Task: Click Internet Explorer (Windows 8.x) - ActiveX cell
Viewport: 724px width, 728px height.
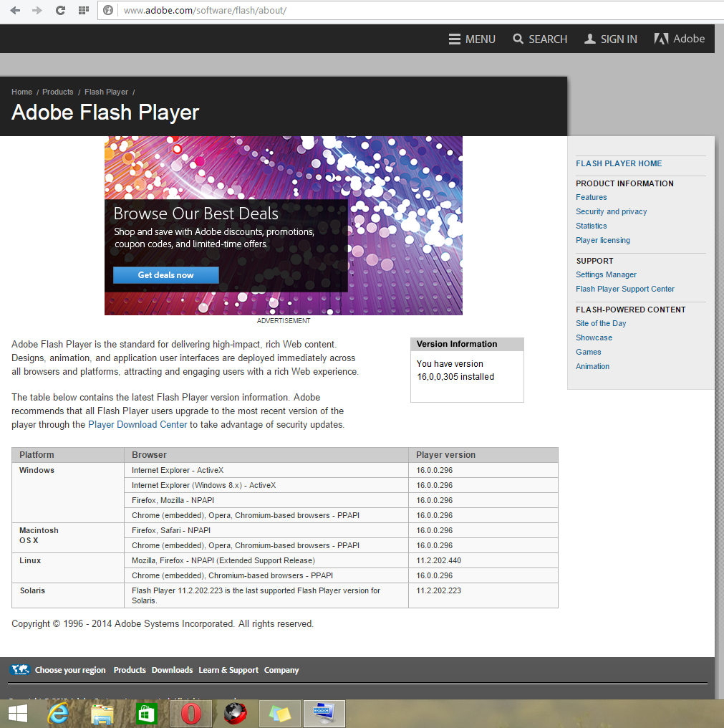Action: (266, 485)
